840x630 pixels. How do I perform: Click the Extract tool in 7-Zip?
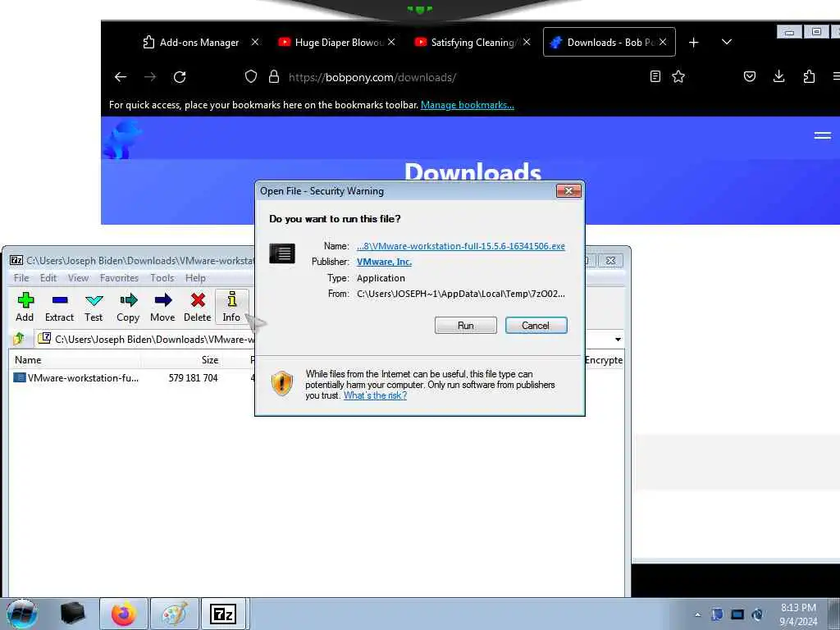pos(59,307)
